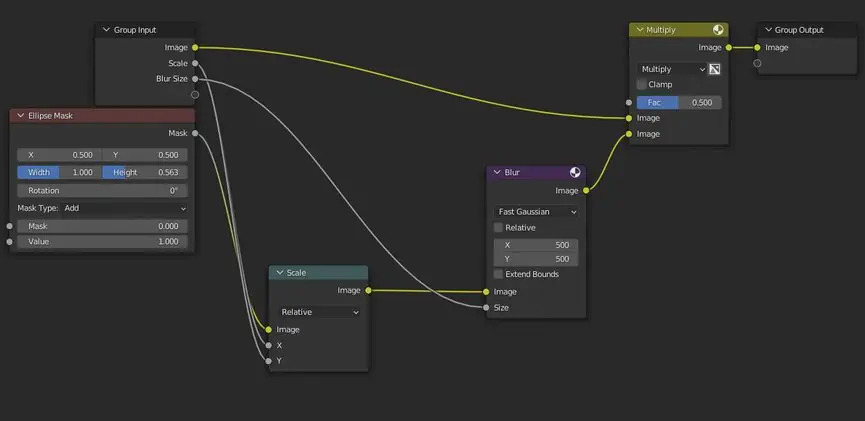Select the Scale node header
The width and height of the screenshot is (865, 421).
[x=320, y=273]
